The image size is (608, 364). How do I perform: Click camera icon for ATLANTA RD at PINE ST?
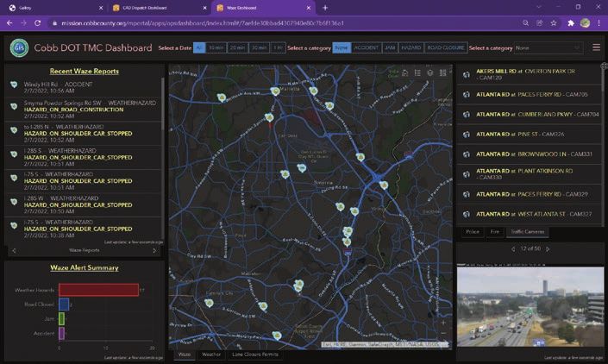point(467,134)
